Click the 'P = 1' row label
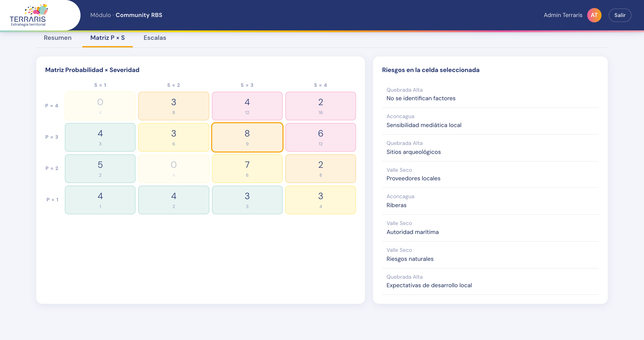 [x=52, y=200]
